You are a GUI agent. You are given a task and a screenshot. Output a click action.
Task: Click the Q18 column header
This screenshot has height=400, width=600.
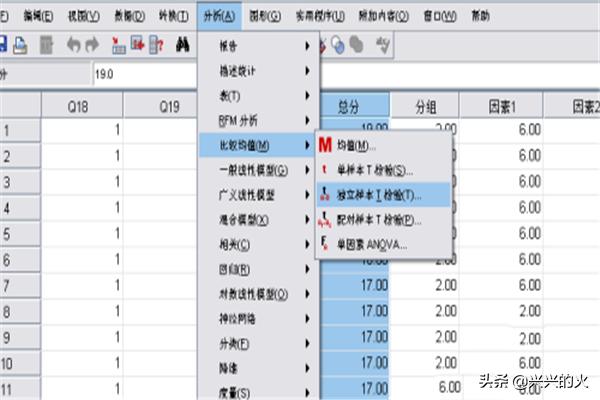click(x=80, y=106)
